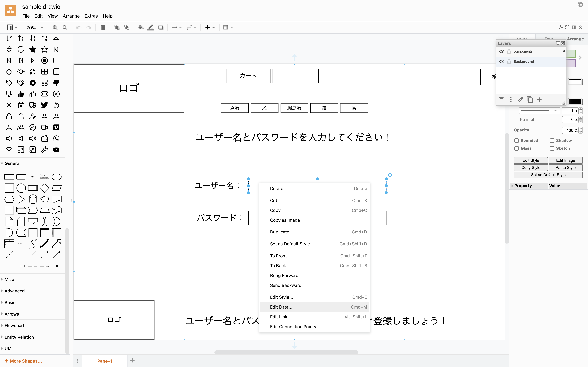Hide the Background layer

[x=502, y=61]
